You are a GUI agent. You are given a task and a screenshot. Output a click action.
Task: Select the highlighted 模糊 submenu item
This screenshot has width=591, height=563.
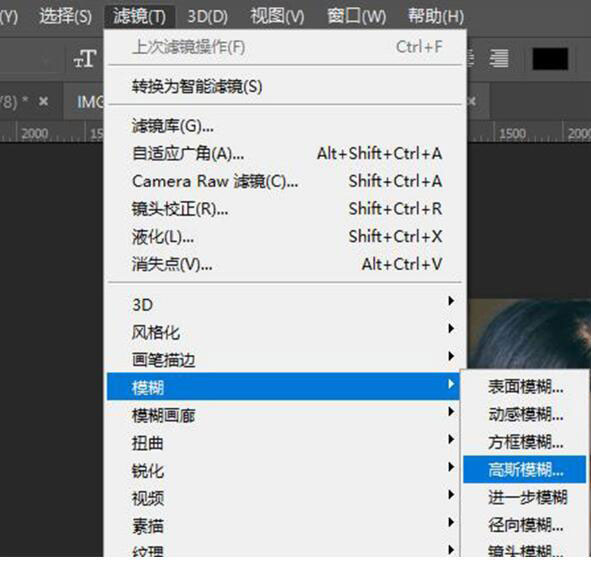pyautogui.click(x=283, y=386)
